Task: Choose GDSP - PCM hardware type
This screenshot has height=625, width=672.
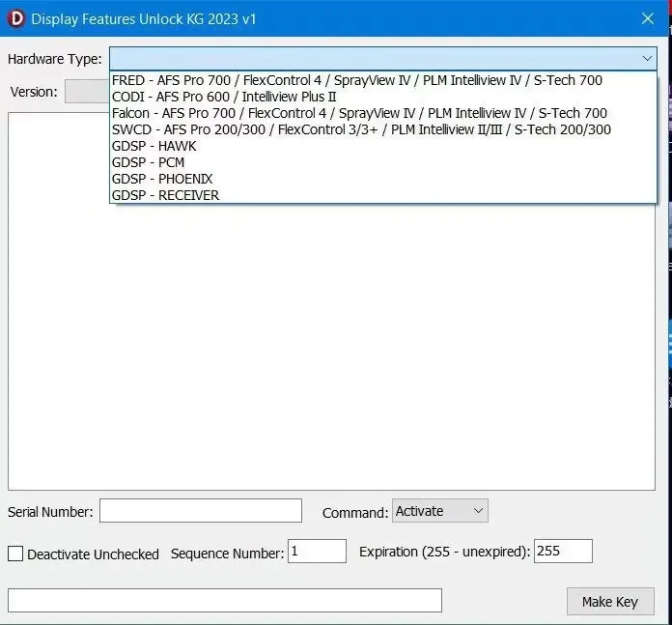Action: (382, 162)
